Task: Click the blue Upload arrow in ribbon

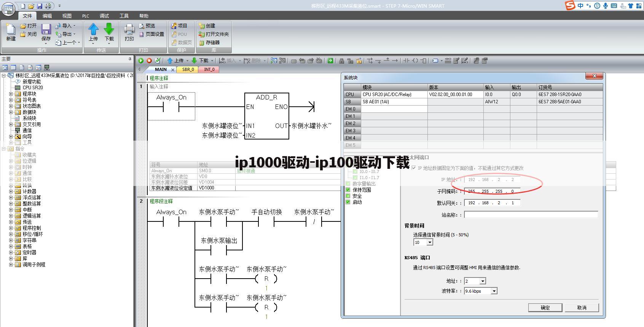Action: tap(93, 29)
